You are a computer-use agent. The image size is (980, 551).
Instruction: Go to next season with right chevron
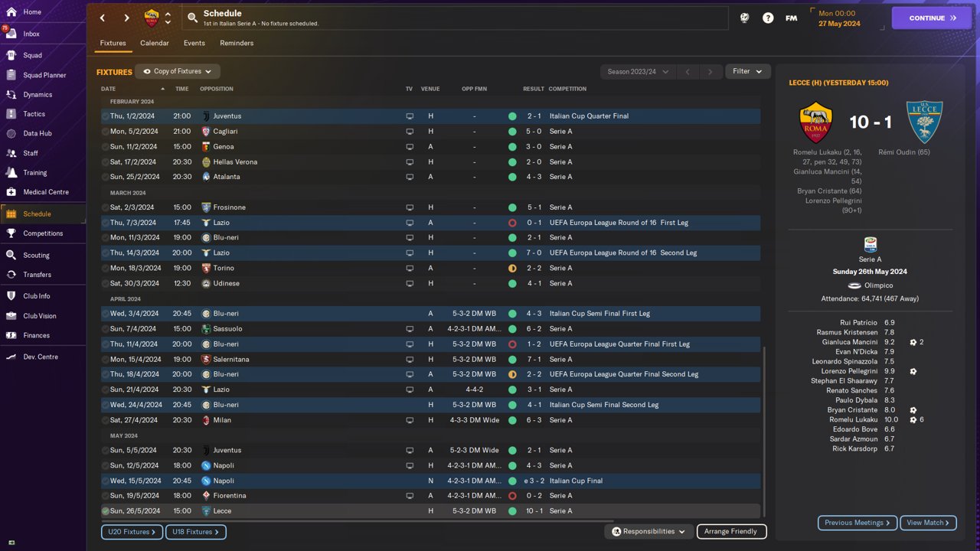[710, 72]
